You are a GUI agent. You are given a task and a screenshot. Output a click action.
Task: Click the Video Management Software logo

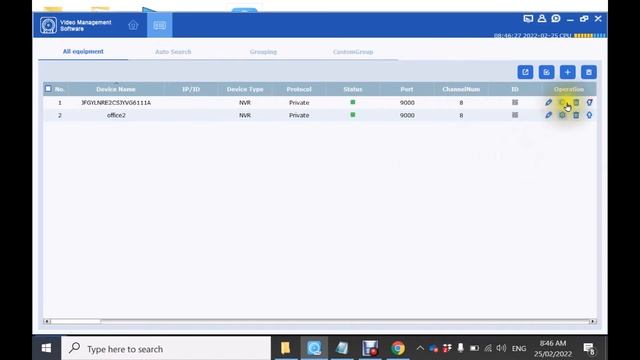click(48, 25)
